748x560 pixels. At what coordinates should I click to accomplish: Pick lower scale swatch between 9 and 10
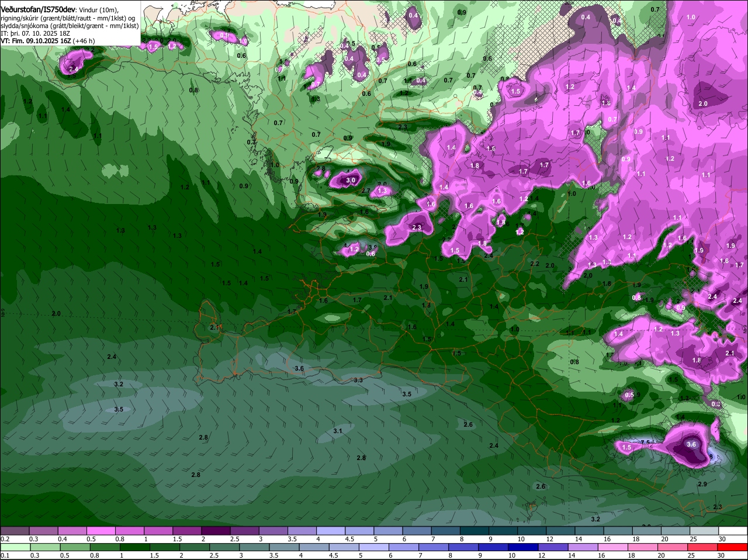pyautogui.click(x=493, y=547)
